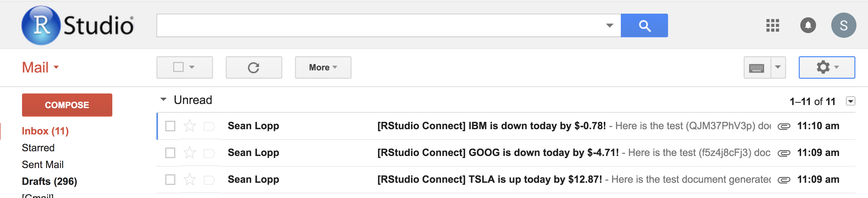Click the keyboard input tools icon
The image size is (868, 198).
tap(757, 68)
